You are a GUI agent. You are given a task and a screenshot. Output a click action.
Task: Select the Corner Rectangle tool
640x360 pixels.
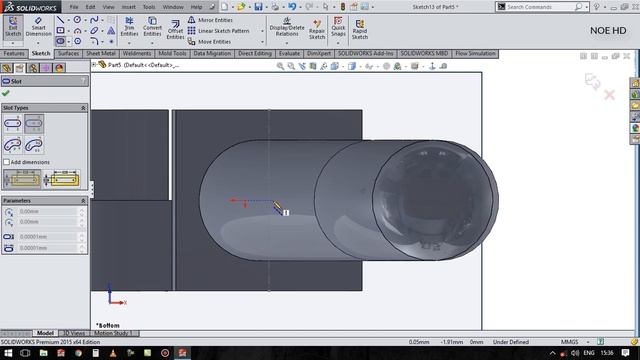60,31
